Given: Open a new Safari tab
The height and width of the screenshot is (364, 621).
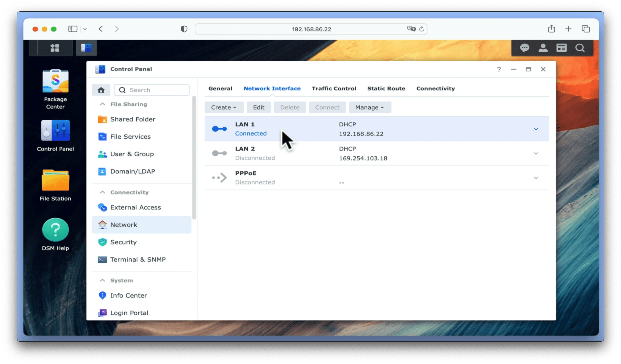Looking at the screenshot, I should tap(568, 29).
